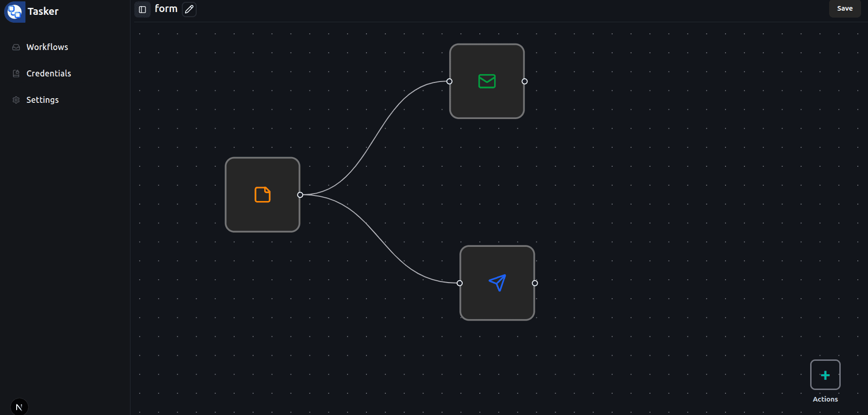Click the workflow title "form"
The width and height of the screenshot is (868, 415).
coord(166,9)
